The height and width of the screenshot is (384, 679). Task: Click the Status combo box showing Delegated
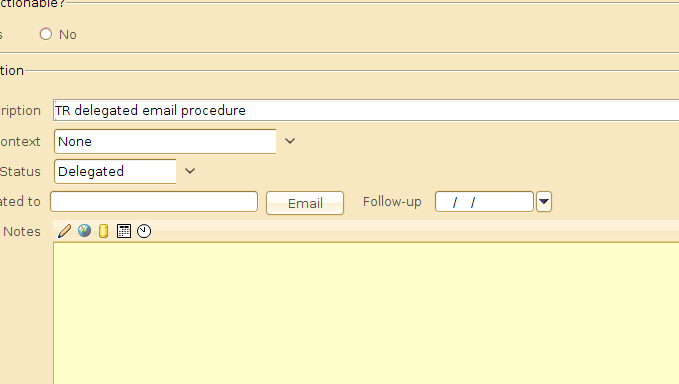tap(115, 171)
